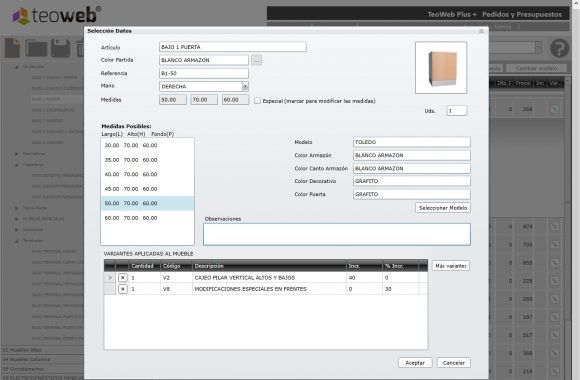The image size is (580, 380).
Task: Click the Precio column header in the background table
Action: click(x=523, y=83)
